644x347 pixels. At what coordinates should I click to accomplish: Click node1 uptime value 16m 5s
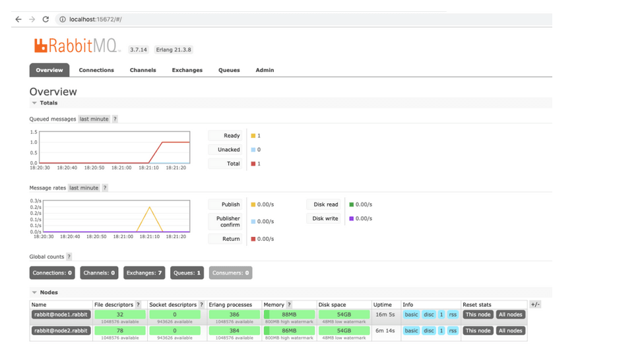385,315
